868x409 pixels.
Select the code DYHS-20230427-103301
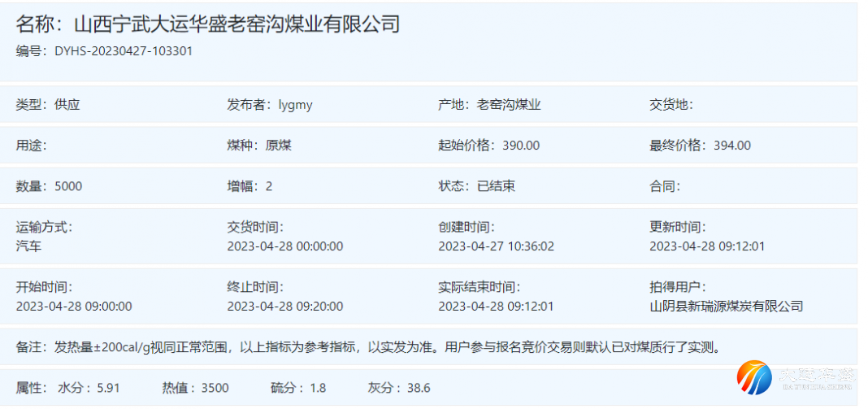(124, 51)
